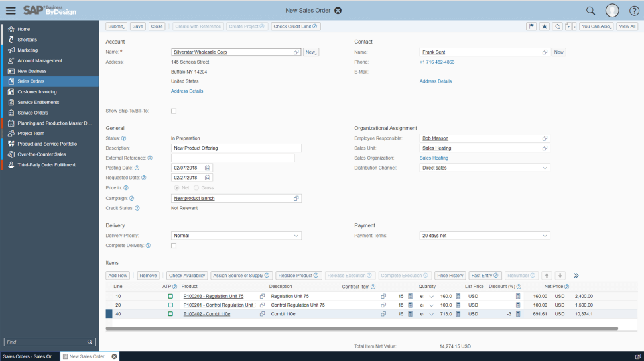Tick the Complete Delivery checkbox

click(174, 246)
